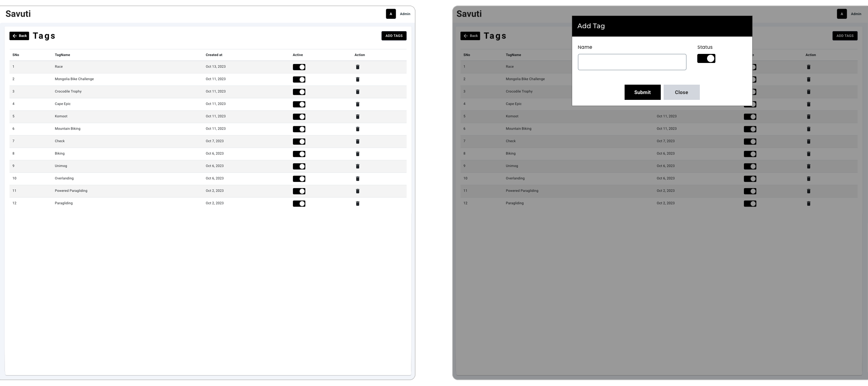Screen dimensions: 868x386
Task: Close the Add Tag dialog
Action: (x=681, y=92)
